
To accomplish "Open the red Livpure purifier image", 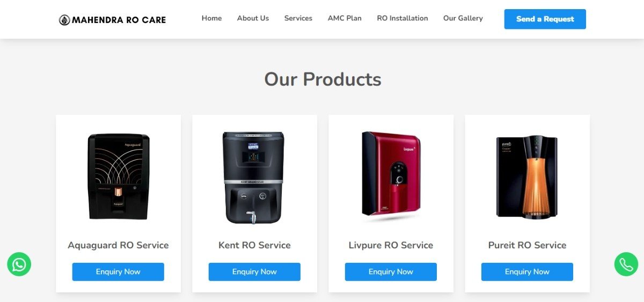I will (391, 176).
